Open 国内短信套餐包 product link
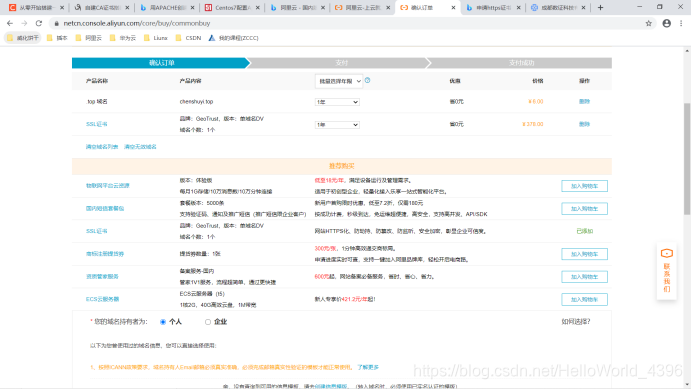Screen dimensions: 692x389 pos(105,208)
